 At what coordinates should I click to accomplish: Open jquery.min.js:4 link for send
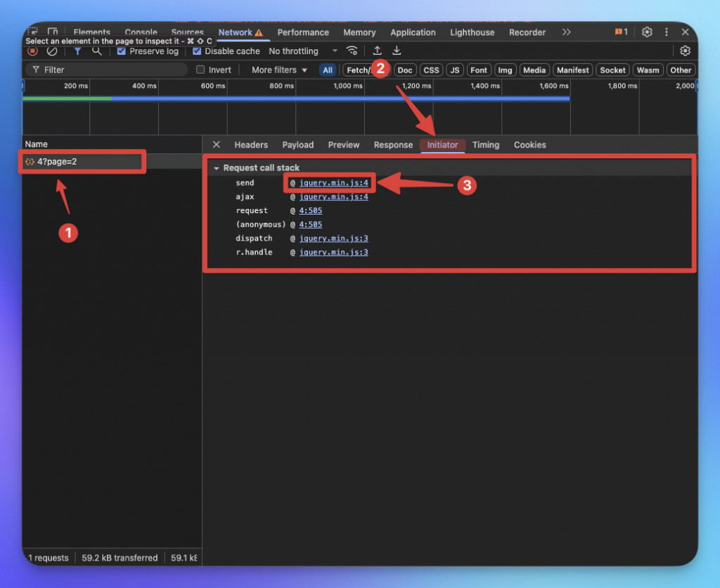[333, 183]
